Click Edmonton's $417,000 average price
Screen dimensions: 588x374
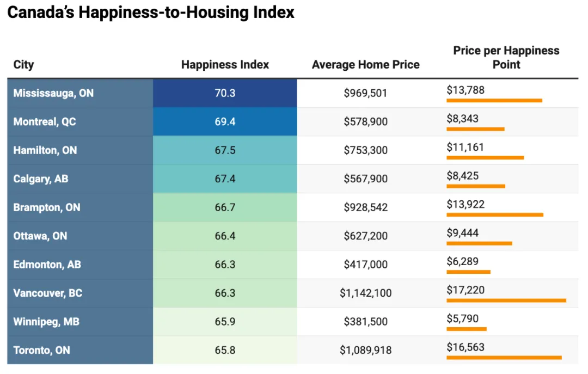point(365,265)
